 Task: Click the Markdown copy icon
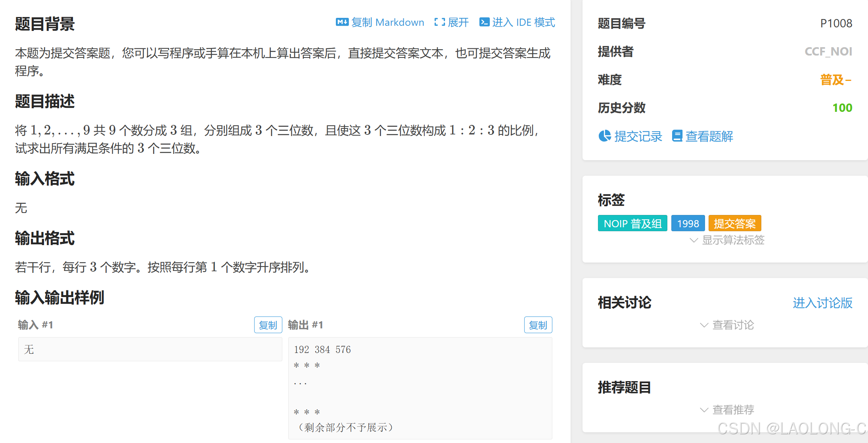pyautogui.click(x=342, y=22)
